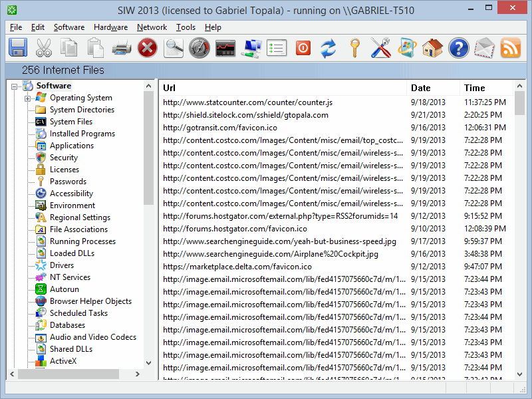Sort list by the Date column header

tap(421, 88)
